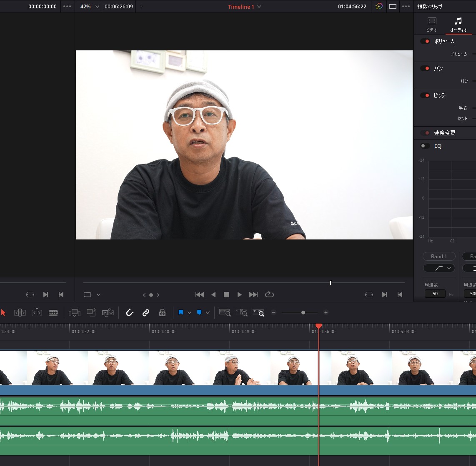
Task: Disable the ボリューム toggle
Action: point(425,41)
